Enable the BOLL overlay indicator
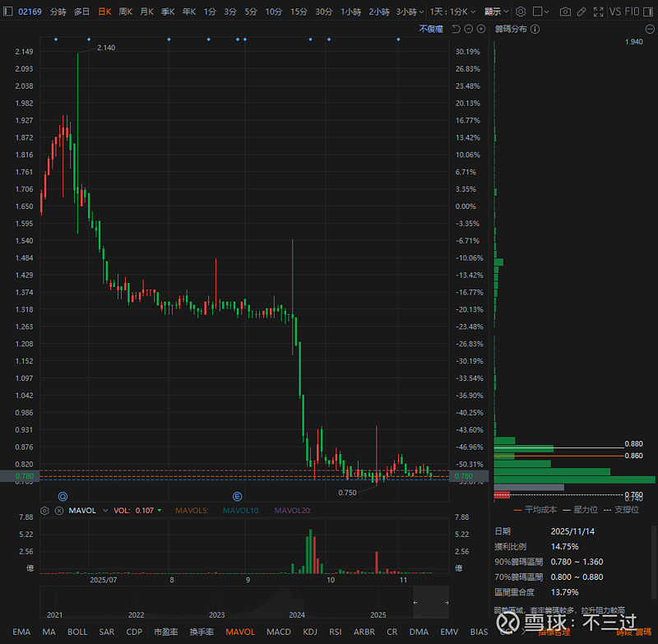Screen dimensions: 658x644 pos(77,632)
